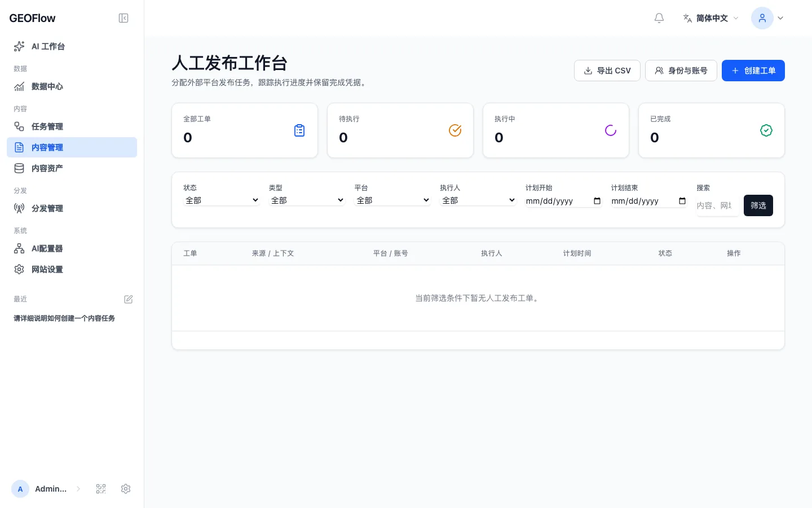Expand the user menu chevron in header
This screenshot has width=812, height=508.
(x=780, y=18)
